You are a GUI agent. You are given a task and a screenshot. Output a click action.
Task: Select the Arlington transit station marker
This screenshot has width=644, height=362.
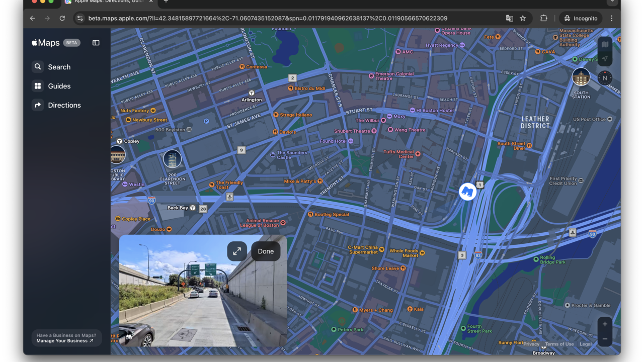(252, 93)
